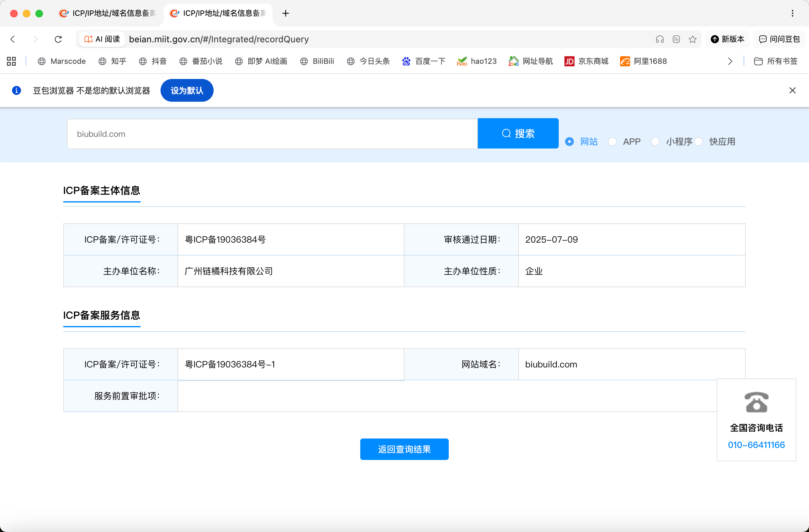Screen dimensions: 809x532
Task: Click the headphone listen icon in address bar
Action: point(660,39)
